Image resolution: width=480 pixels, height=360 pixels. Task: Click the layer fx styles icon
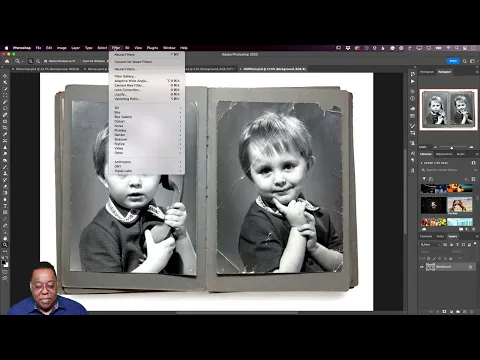[x=438, y=312]
